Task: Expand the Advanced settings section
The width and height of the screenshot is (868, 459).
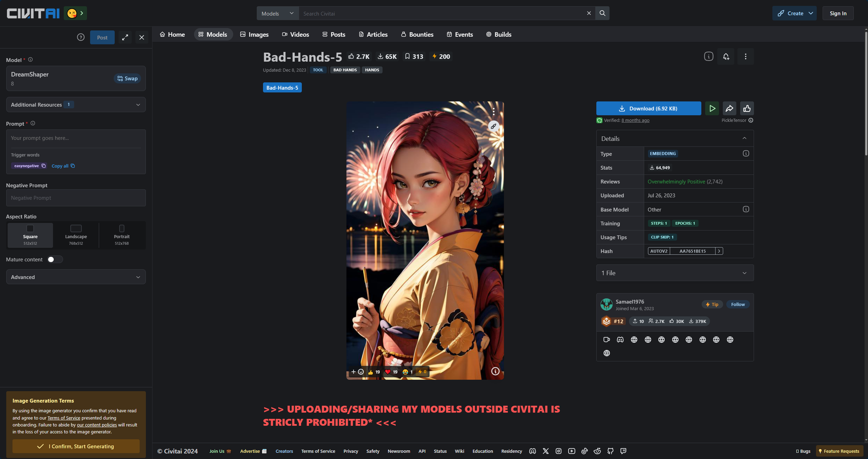Action: (x=76, y=277)
